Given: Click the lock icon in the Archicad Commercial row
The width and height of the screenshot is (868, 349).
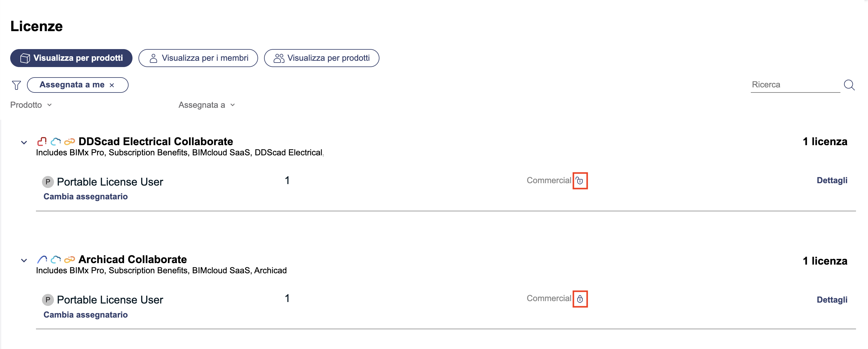Looking at the screenshot, I should coord(580,299).
